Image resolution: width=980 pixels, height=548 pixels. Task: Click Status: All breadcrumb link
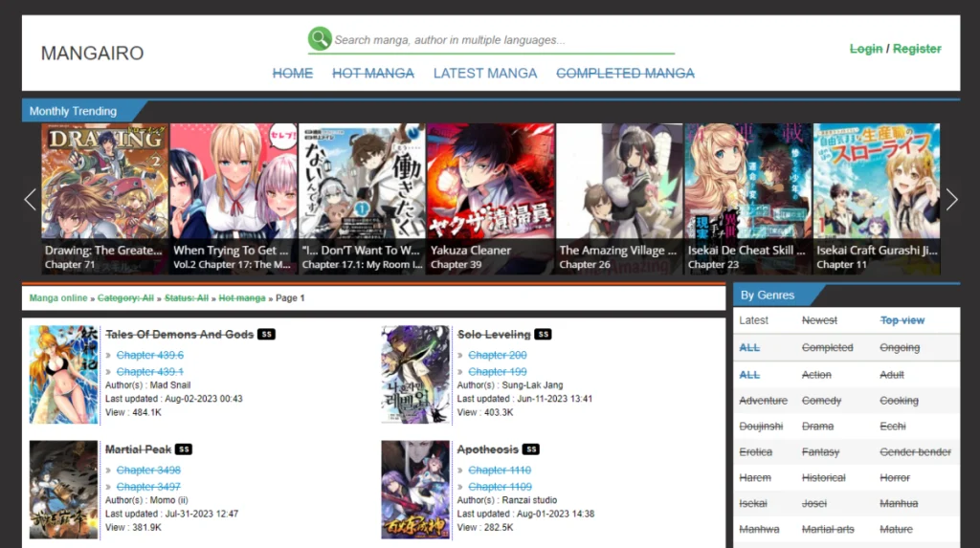pyautogui.click(x=187, y=298)
